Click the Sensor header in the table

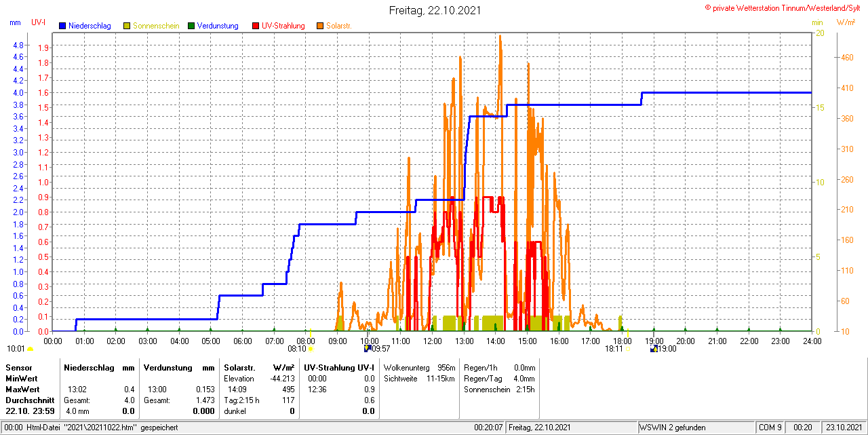(18, 367)
